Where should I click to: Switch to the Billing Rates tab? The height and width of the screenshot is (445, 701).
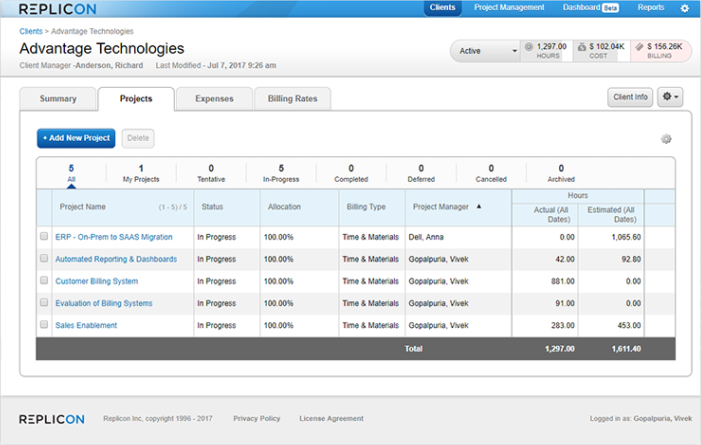coord(292,99)
